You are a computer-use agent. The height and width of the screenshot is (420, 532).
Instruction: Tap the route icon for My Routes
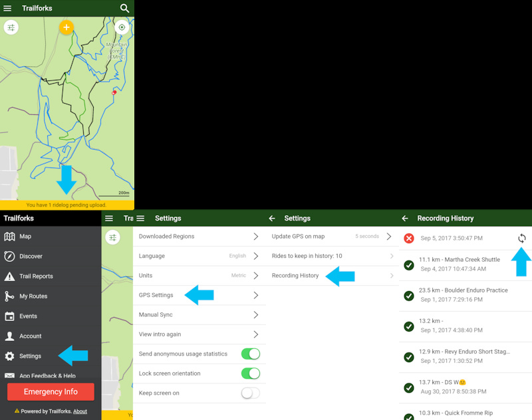9,296
